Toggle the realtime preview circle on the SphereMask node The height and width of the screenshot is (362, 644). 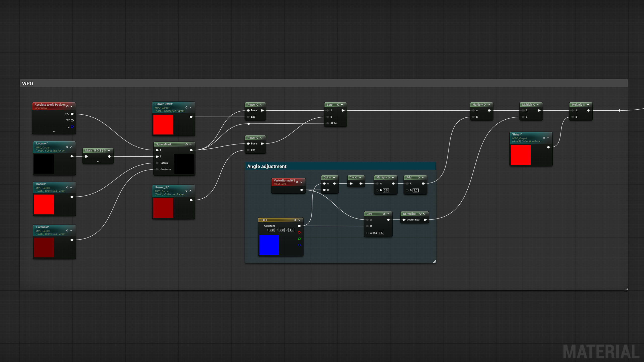[186, 144]
